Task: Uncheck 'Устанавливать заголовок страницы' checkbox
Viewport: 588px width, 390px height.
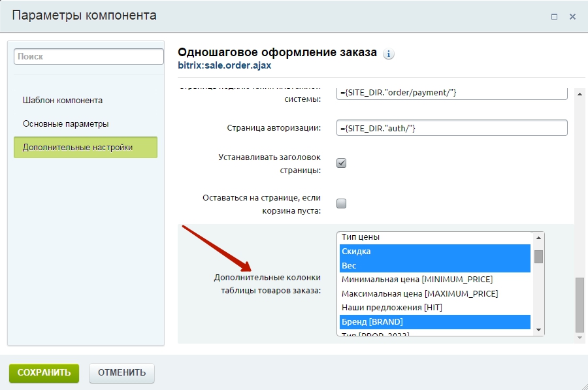Action: coord(341,163)
